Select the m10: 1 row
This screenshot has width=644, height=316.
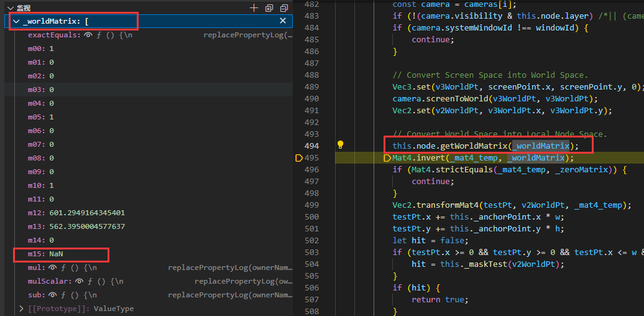(x=149, y=185)
